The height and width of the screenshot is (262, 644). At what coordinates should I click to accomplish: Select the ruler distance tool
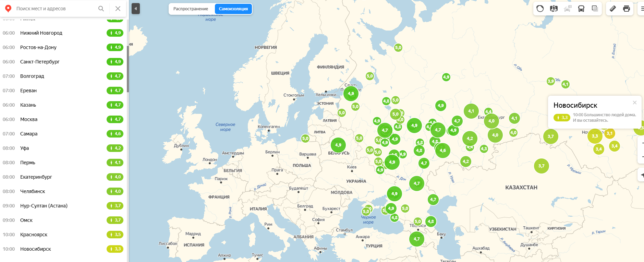pyautogui.click(x=613, y=9)
